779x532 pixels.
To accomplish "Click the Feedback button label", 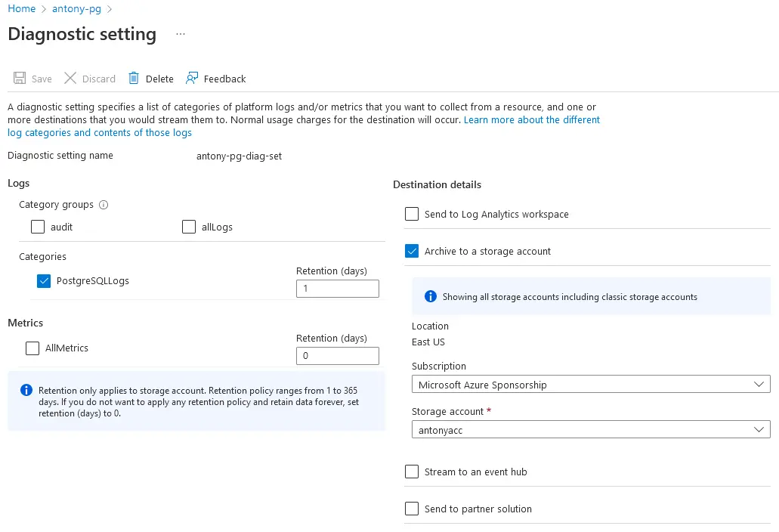I will pos(224,79).
